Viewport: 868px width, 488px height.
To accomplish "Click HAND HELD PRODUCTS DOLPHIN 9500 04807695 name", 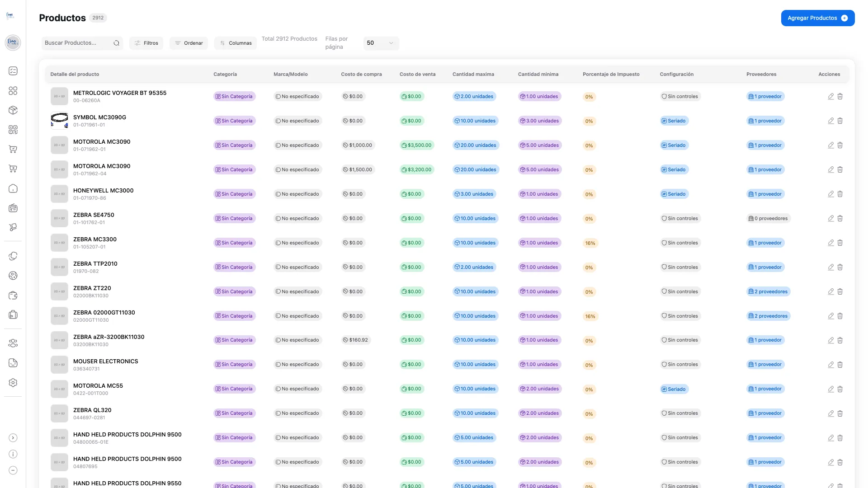I will coord(127,459).
